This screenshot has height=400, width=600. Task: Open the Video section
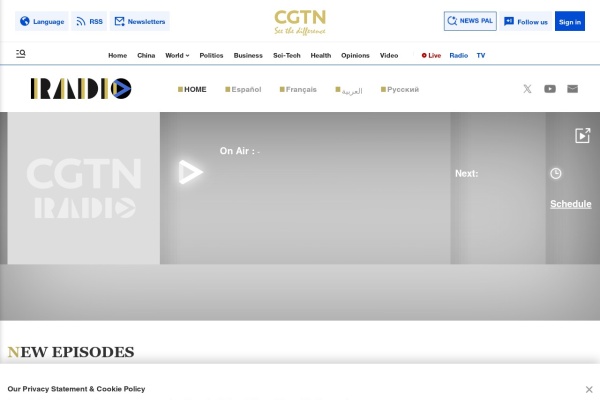tap(389, 56)
